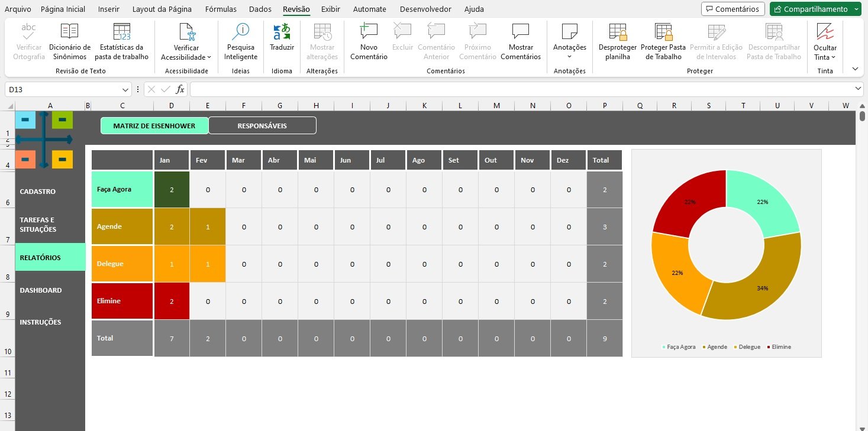The image size is (868, 431).
Task: Open the Name Box dropdown arrow
Action: 125,89
